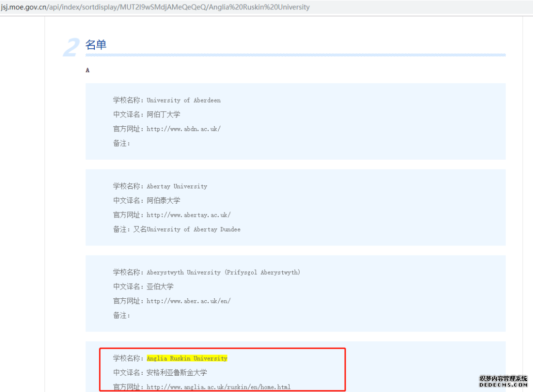Click the letter A index heading
533x392 pixels.
87,71
